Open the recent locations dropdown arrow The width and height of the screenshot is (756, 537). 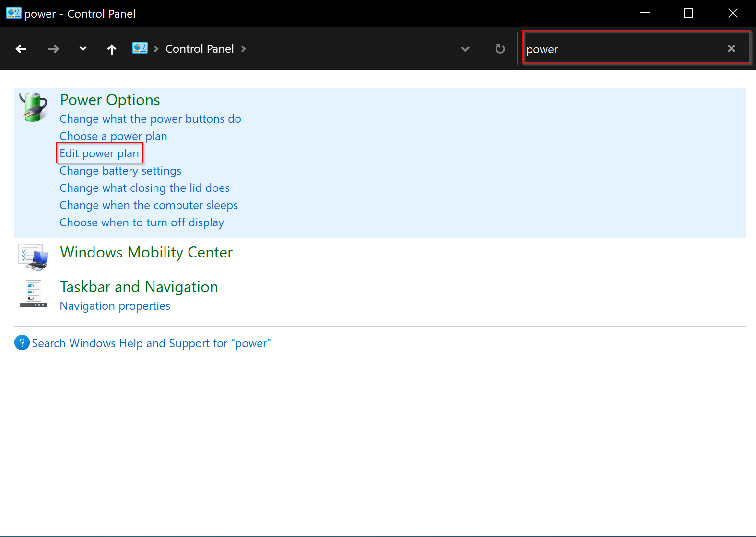[83, 49]
